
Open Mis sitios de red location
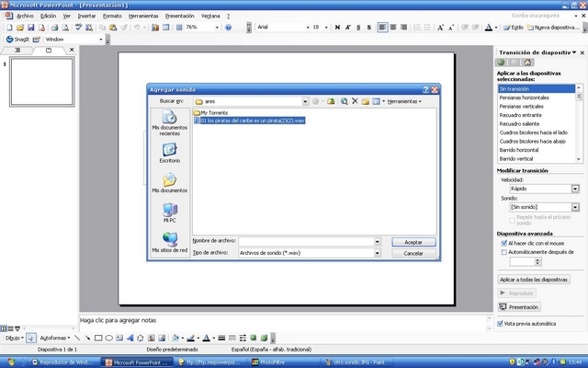[169, 242]
